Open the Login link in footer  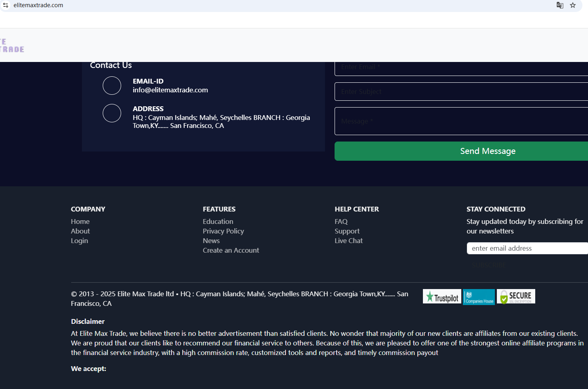click(x=79, y=241)
